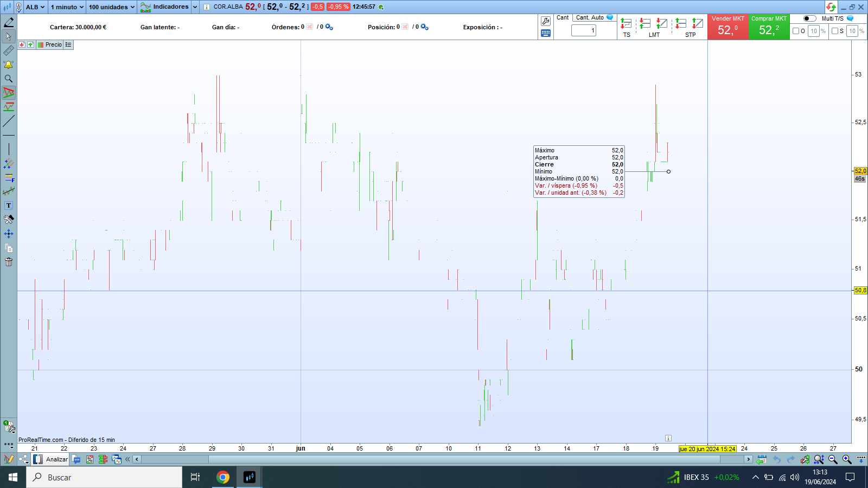Click the first LMT limit order icon
The width and height of the screenshot is (868, 488).
pos(645,23)
